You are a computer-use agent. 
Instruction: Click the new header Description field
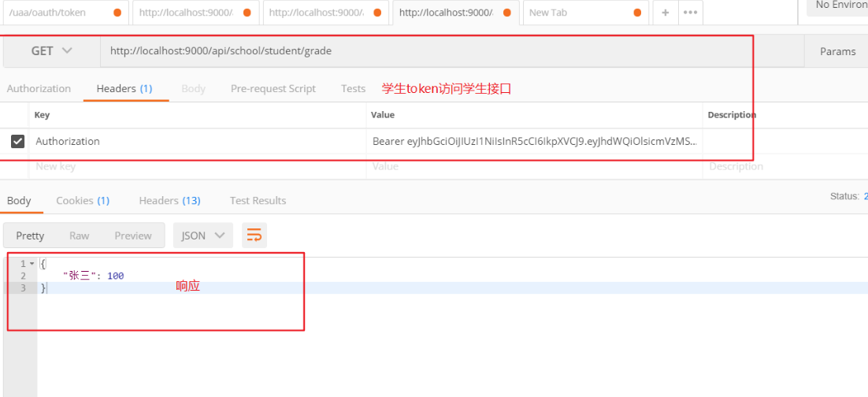tap(786, 166)
